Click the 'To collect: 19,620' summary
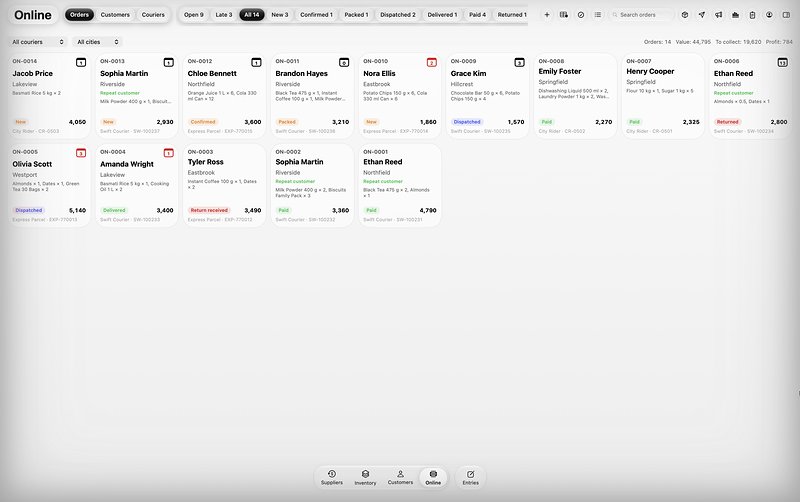The width and height of the screenshot is (800, 502). (738, 42)
